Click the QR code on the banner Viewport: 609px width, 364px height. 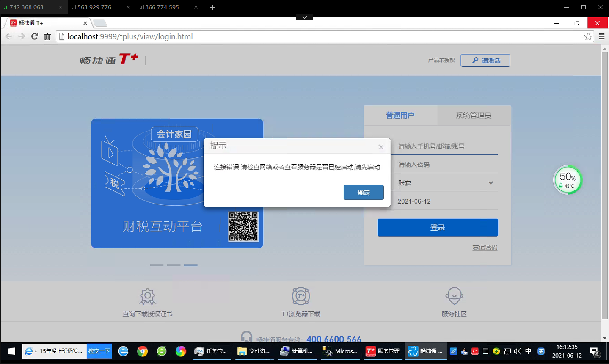click(243, 227)
